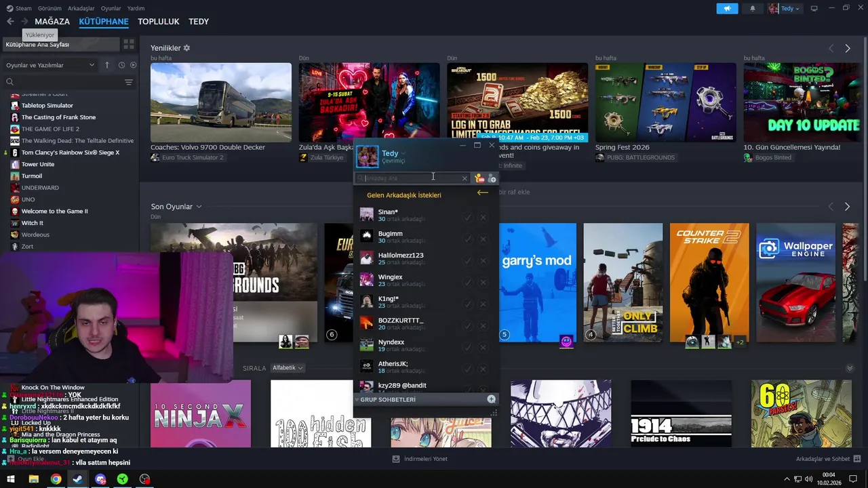Open Discord from the Windows taskbar
Screen dimensions: 868x488
[100, 479]
